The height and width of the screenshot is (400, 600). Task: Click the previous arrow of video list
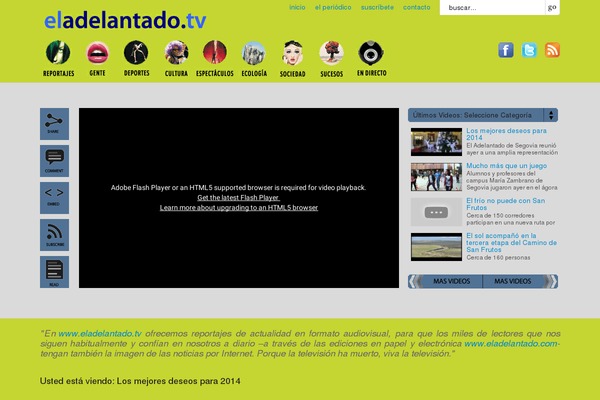coord(412,281)
